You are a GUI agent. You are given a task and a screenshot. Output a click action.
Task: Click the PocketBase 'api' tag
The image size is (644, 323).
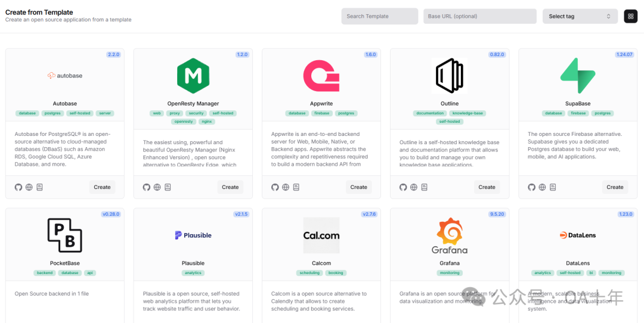(89, 273)
